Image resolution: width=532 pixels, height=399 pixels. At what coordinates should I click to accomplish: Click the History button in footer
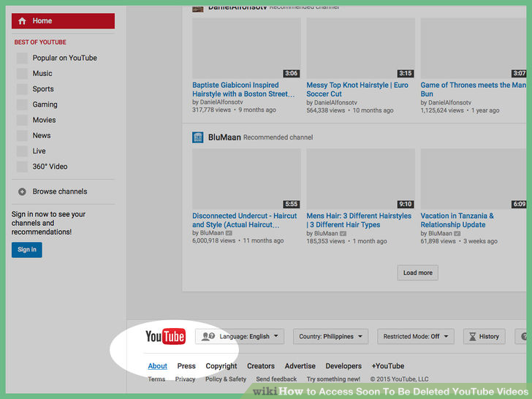click(484, 337)
